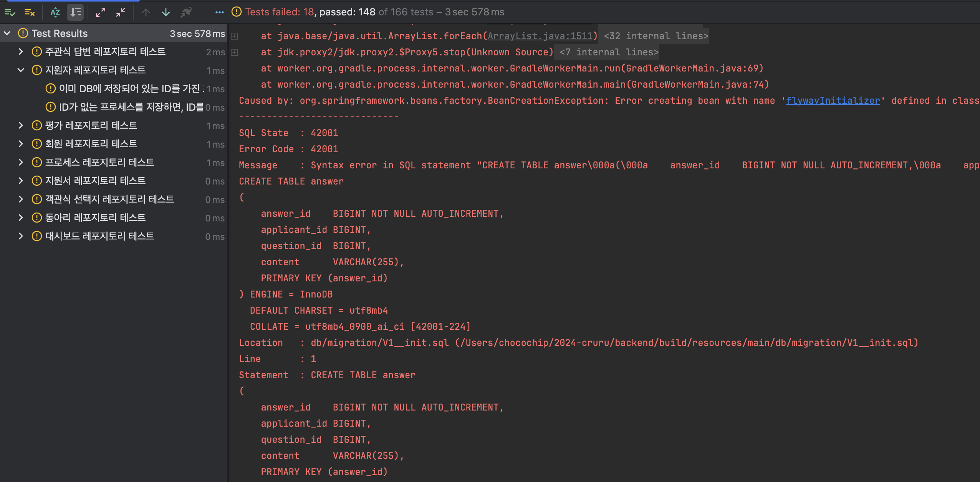This screenshot has width=980, height=482.
Task: Collapse the Test Results root node
Action: pos(7,33)
